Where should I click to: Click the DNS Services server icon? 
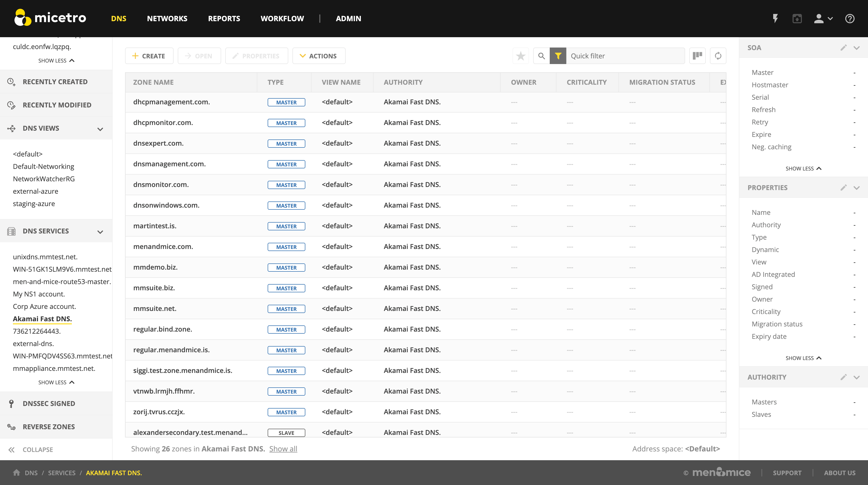(11, 231)
